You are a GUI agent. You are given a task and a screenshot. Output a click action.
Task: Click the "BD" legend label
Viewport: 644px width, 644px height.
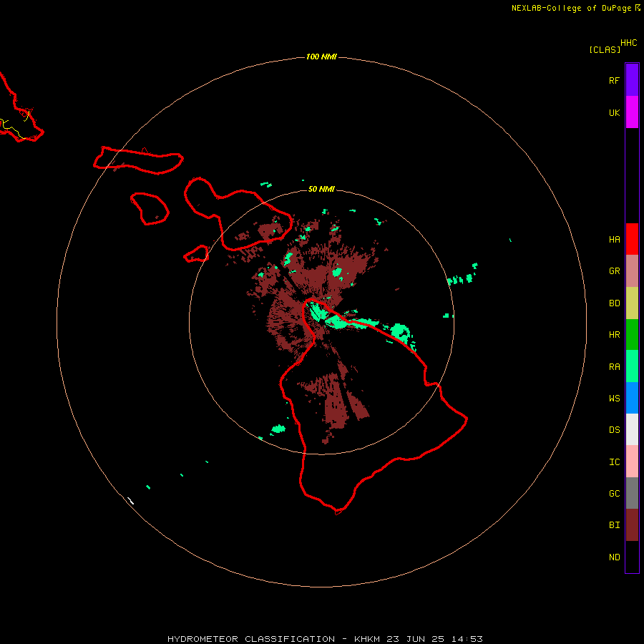click(614, 303)
